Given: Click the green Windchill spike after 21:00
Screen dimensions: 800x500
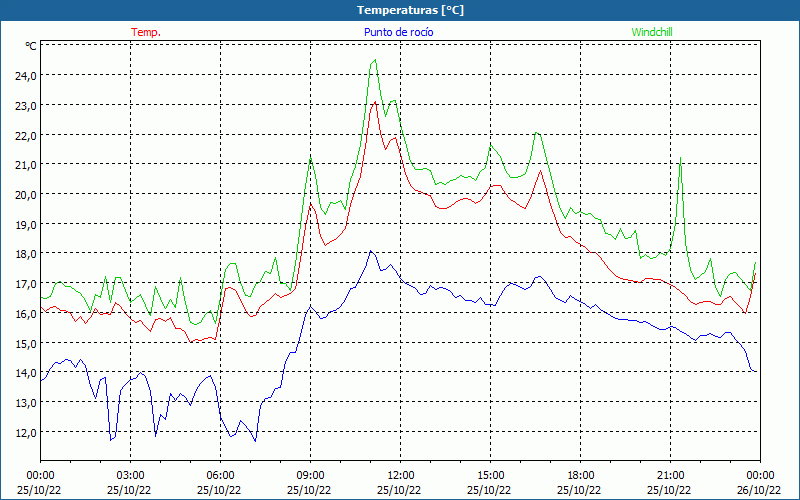Looking at the screenshot, I should 680,158.
